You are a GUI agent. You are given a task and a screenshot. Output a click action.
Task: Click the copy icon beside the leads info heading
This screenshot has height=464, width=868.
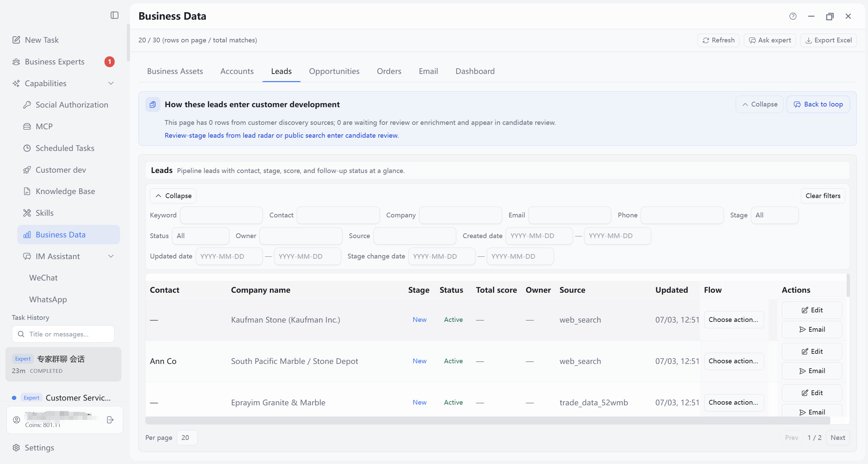[x=153, y=104]
